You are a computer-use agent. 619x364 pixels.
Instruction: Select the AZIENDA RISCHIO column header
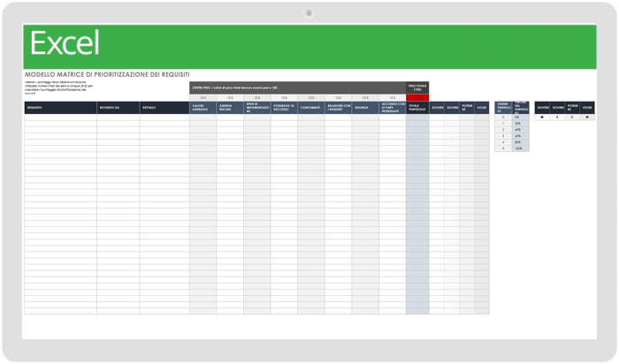(230, 108)
